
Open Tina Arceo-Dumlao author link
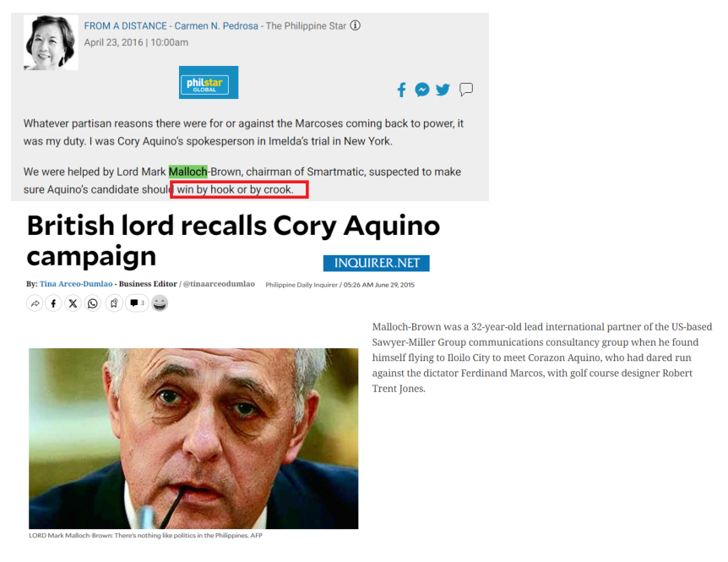click(76, 284)
